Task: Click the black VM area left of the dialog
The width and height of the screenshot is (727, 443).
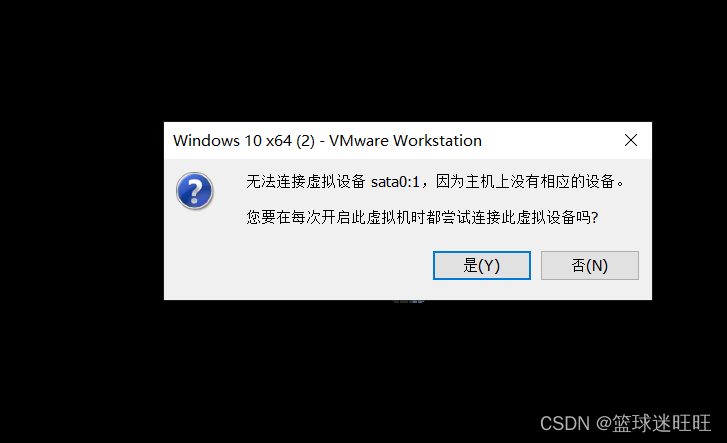Action: [x=82, y=211]
